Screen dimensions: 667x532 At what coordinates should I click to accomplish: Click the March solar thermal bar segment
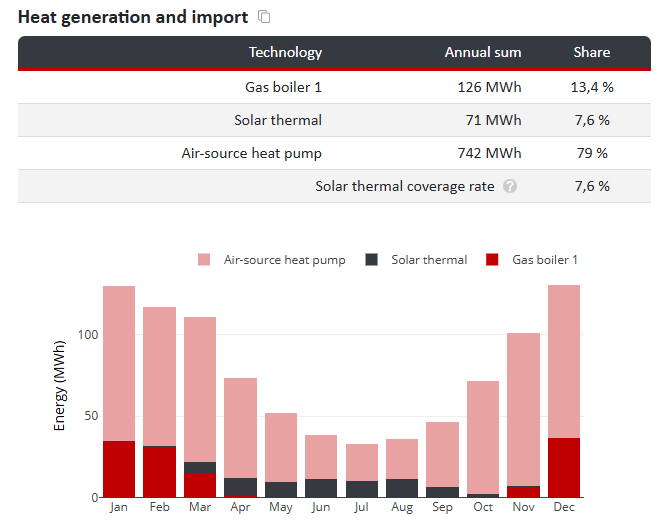tap(200, 468)
